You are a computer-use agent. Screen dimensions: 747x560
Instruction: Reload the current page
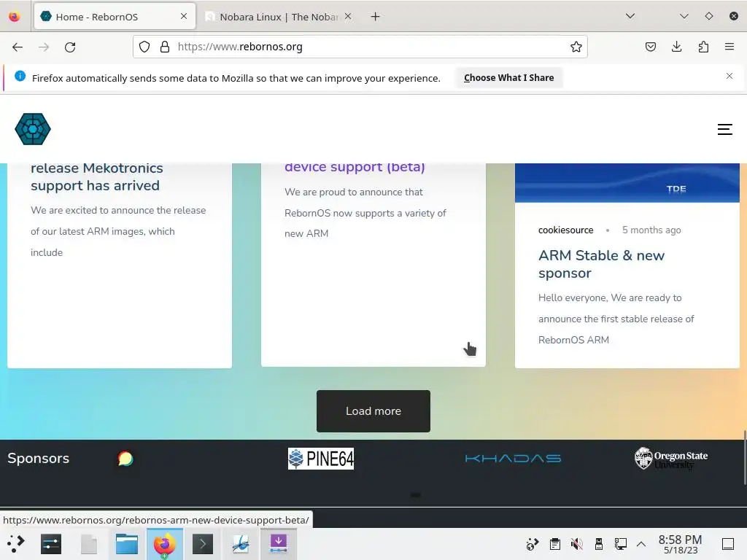(x=70, y=47)
